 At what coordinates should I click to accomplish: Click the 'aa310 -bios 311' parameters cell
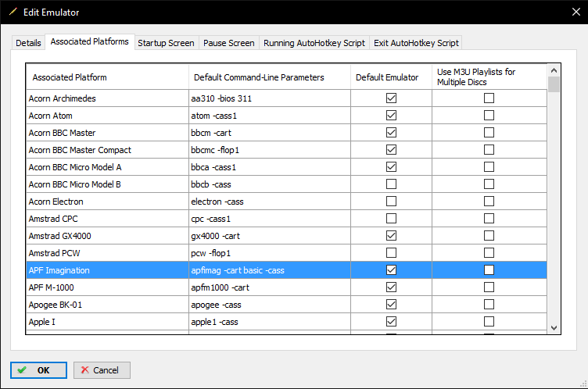pyautogui.click(x=270, y=98)
